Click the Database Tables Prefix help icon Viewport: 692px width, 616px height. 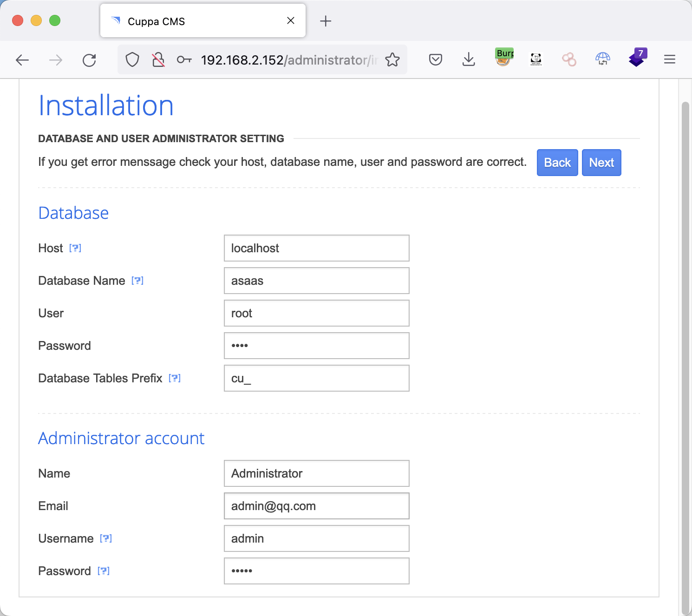pos(175,378)
